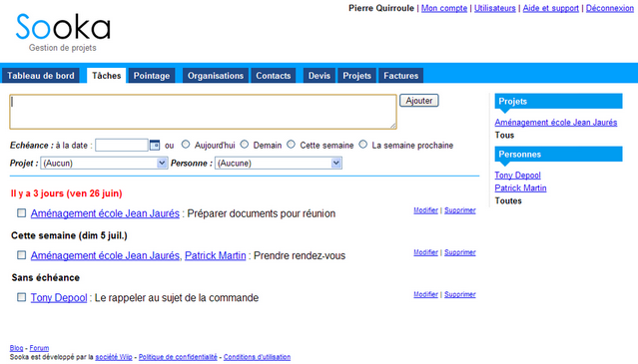Click user name 'Pierre Quirroule'
The width and height of the screenshot is (638, 364).
(x=381, y=8)
